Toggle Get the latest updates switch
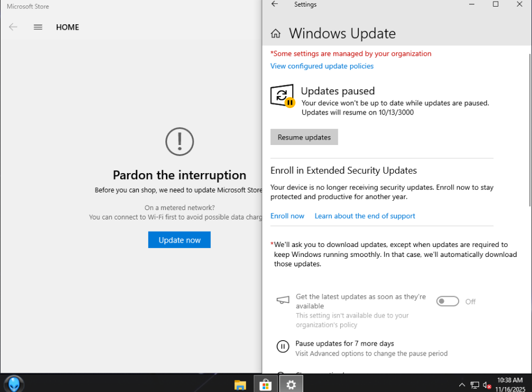Image resolution: width=532 pixels, height=392 pixels. tap(448, 302)
